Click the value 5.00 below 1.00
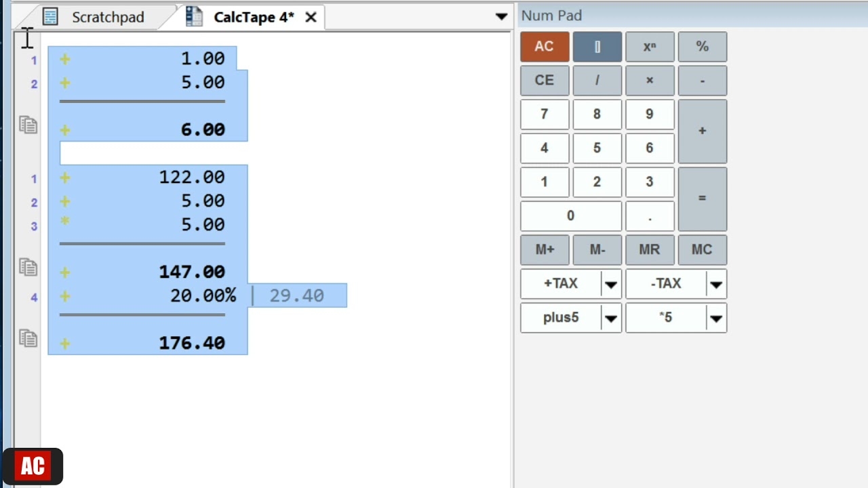 [x=203, y=83]
